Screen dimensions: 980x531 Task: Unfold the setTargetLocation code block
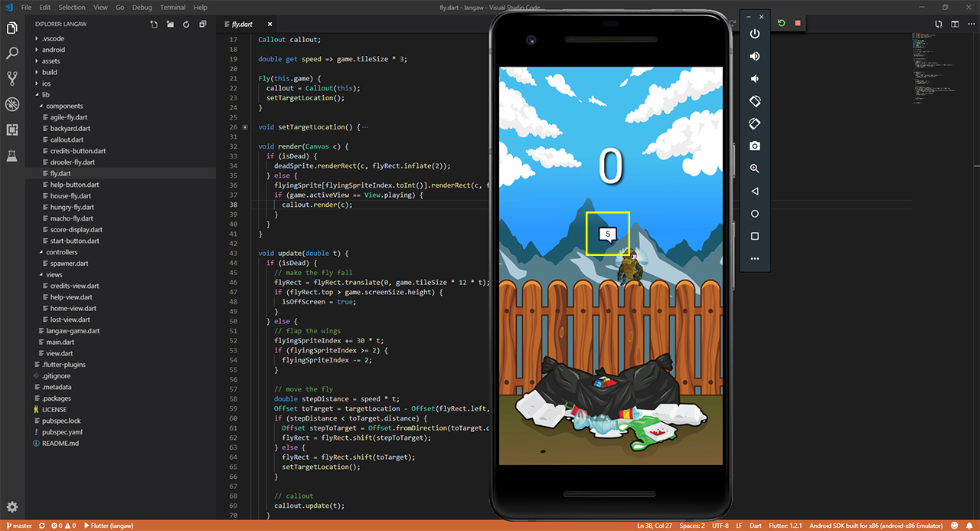point(245,127)
